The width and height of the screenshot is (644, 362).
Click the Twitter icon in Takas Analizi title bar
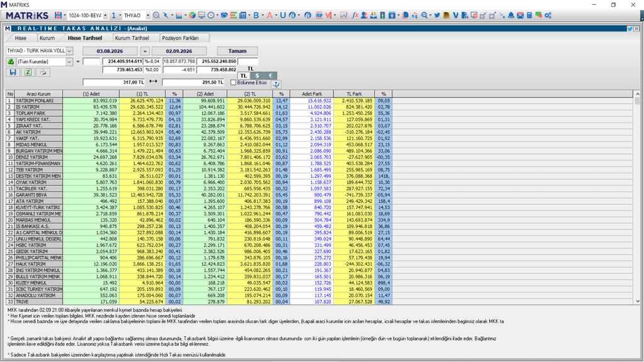[629, 28]
